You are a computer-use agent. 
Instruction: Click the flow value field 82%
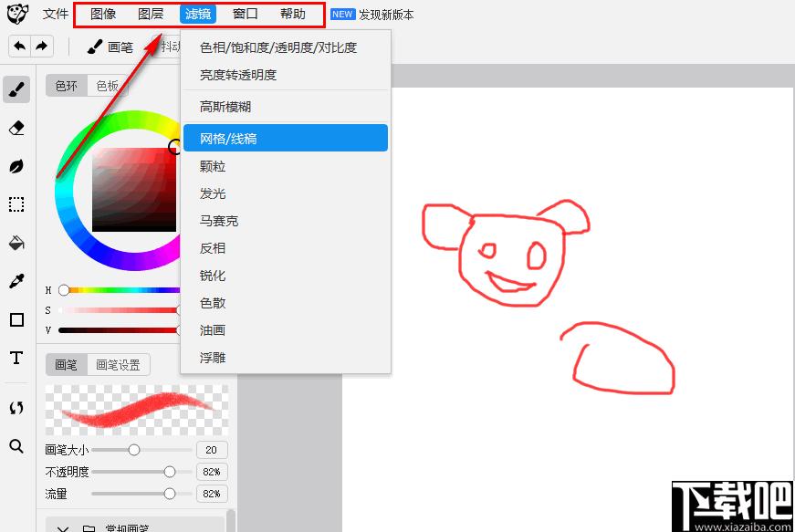(212, 494)
